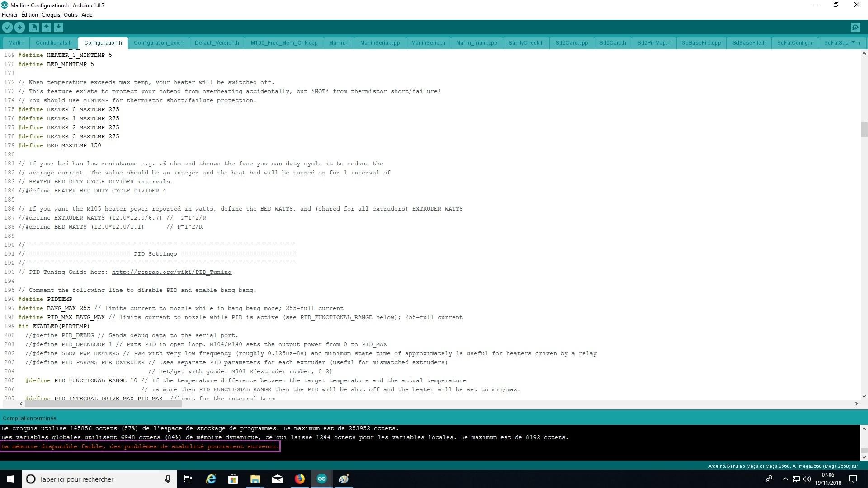Click the editor scroll down arrow
Viewport: 868px width, 488px height.
[864, 396]
